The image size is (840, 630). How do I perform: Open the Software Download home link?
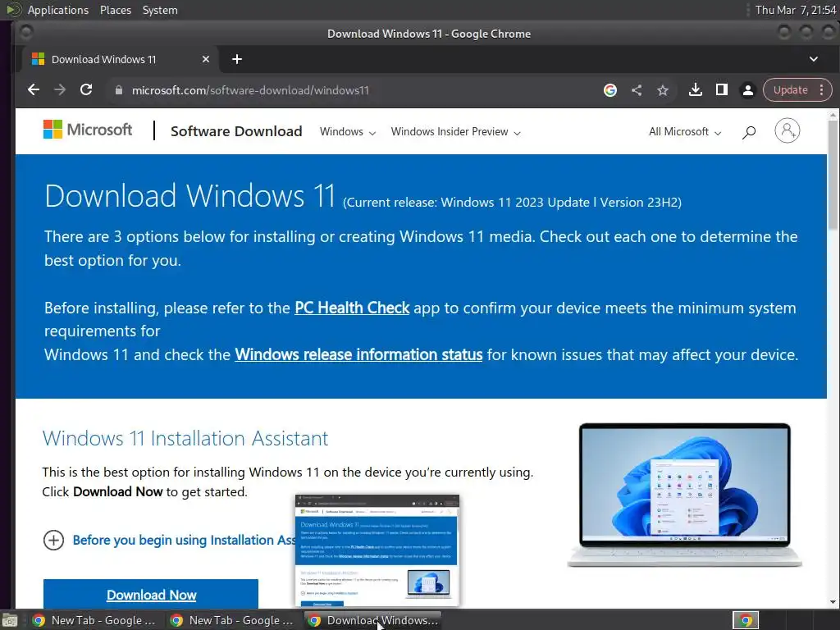[236, 131]
